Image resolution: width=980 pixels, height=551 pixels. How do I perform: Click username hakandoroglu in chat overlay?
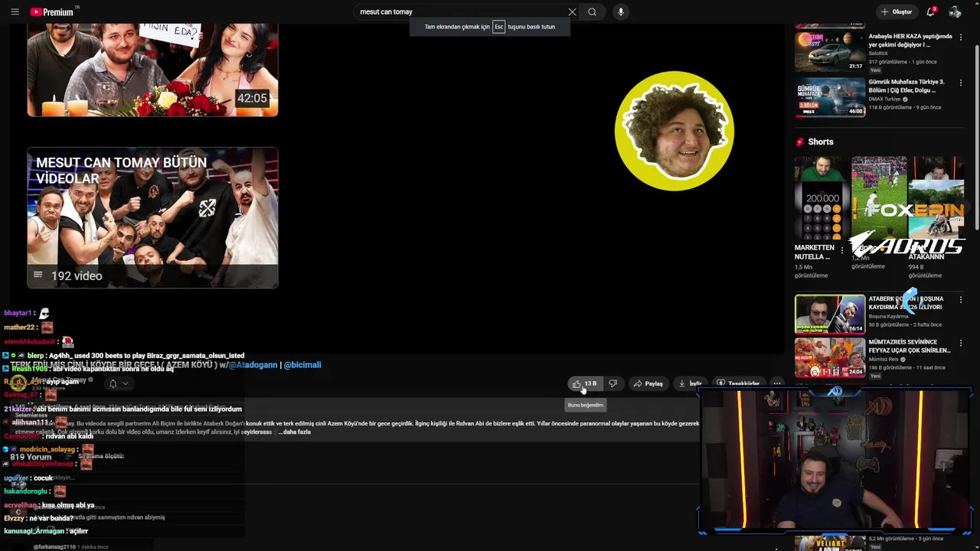coord(25,491)
